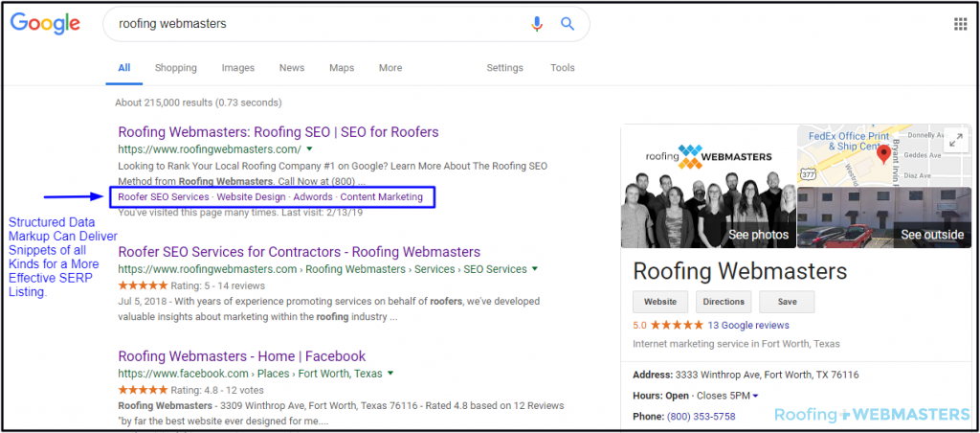Click the map thumbnail in knowledge panel

tap(883, 155)
